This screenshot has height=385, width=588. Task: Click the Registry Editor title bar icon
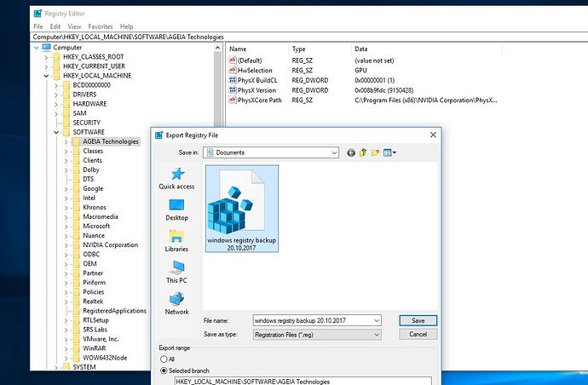(x=37, y=14)
